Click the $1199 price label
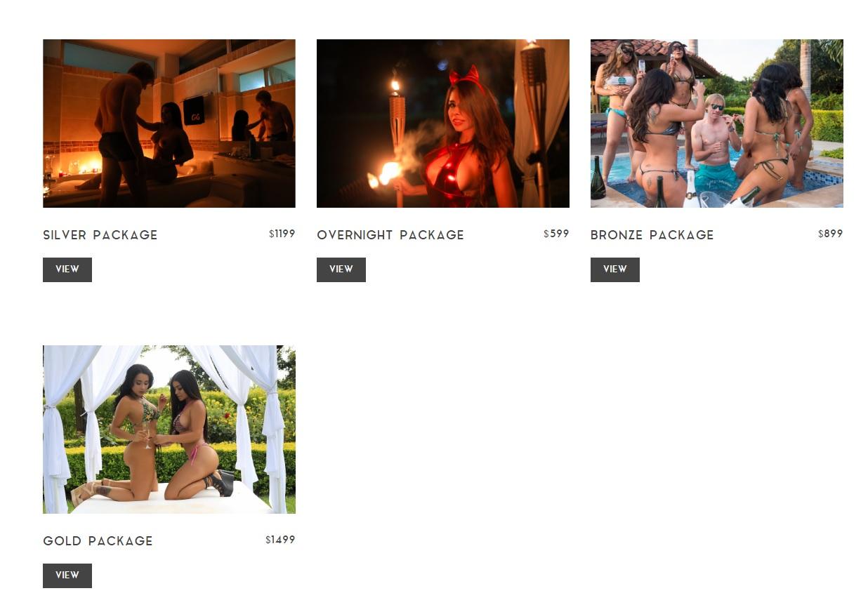 (x=282, y=234)
